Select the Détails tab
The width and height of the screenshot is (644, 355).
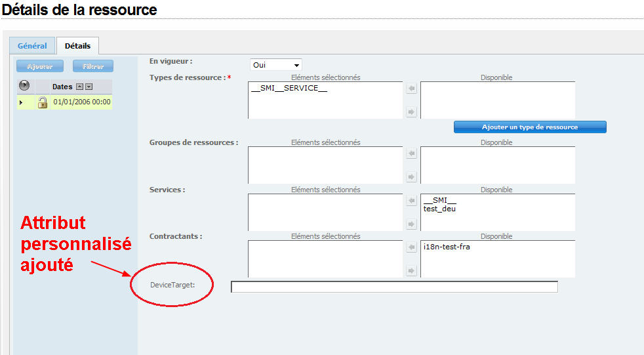point(77,46)
